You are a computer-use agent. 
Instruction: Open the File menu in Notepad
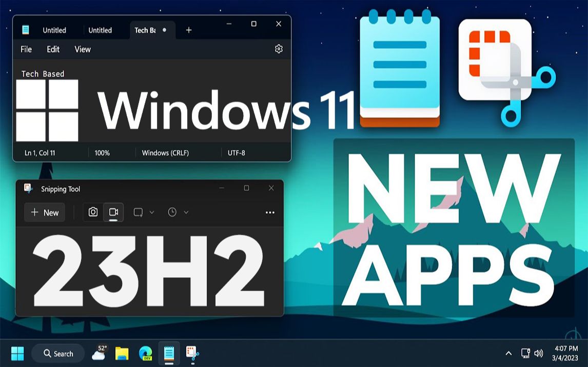click(x=26, y=49)
